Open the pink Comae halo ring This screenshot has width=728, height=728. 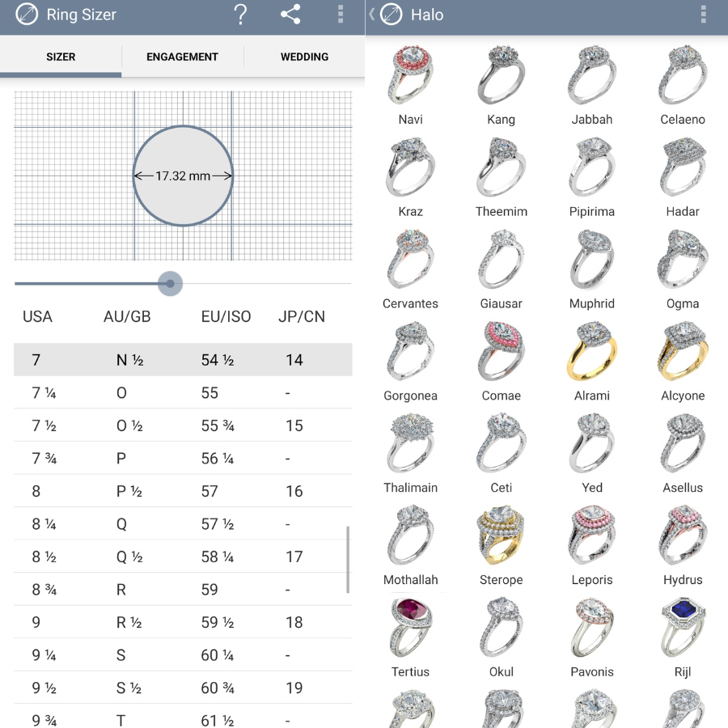[501, 362]
